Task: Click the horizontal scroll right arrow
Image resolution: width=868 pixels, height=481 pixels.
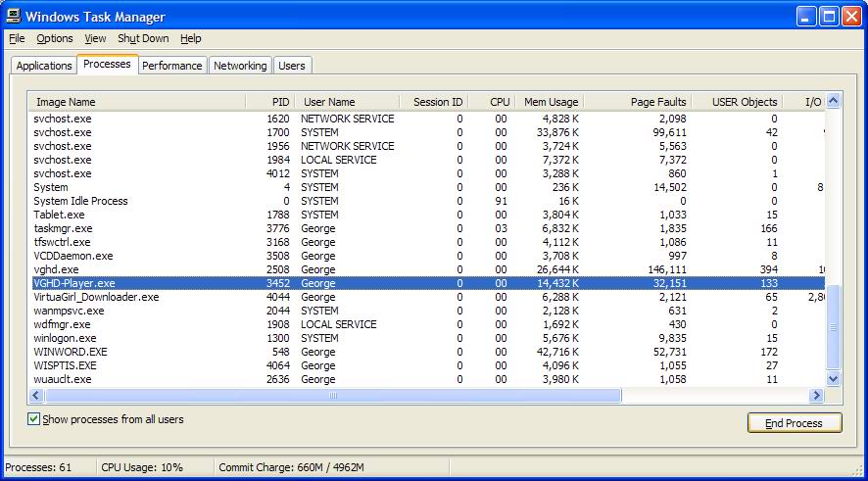Action: pyautogui.click(x=816, y=396)
